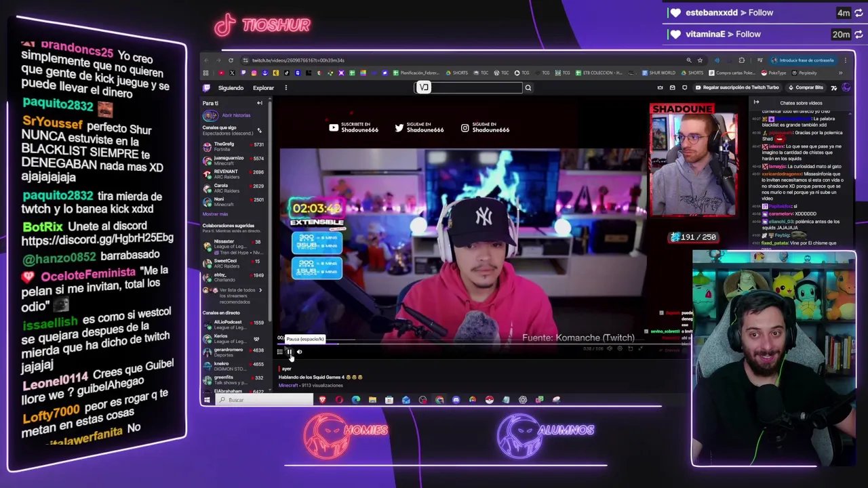This screenshot has width=868, height=488.
Task: Collapse the Chatea sobre vídeos panel
Action: (756, 103)
